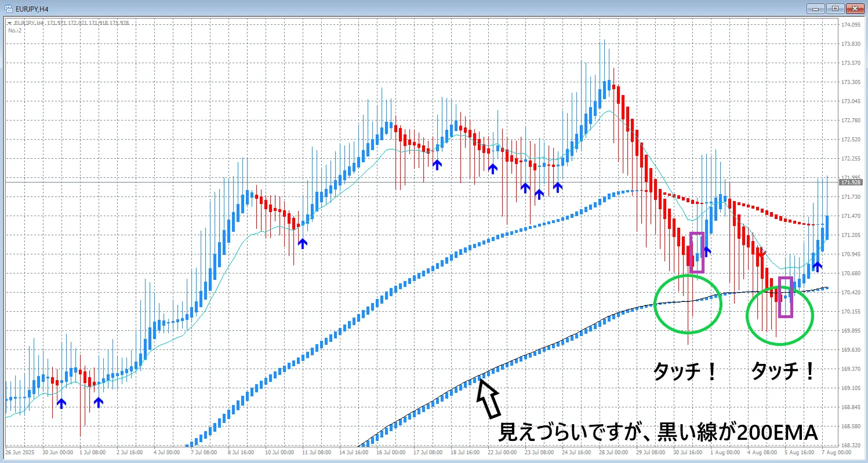This screenshot has width=868, height=463.
Task: Click the 'No.:2' indicator label
Action: pyautogui.click(x=14, y=30)
